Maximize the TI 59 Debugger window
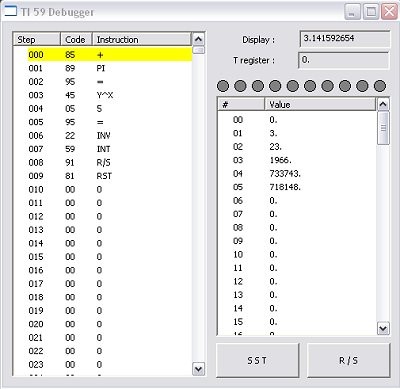Screen dimensions: 400x389 coord(371,12)
